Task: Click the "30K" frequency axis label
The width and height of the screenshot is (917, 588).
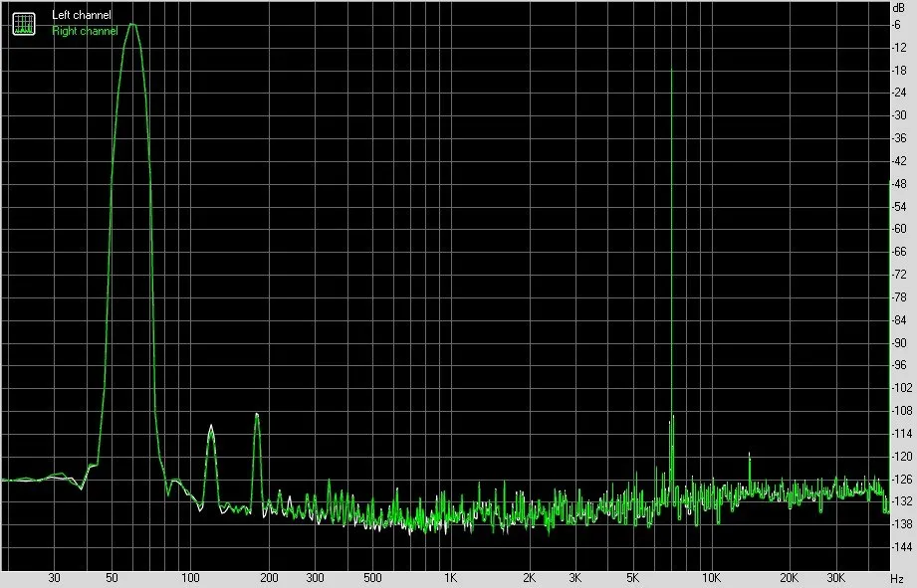Action: (835, 578)
